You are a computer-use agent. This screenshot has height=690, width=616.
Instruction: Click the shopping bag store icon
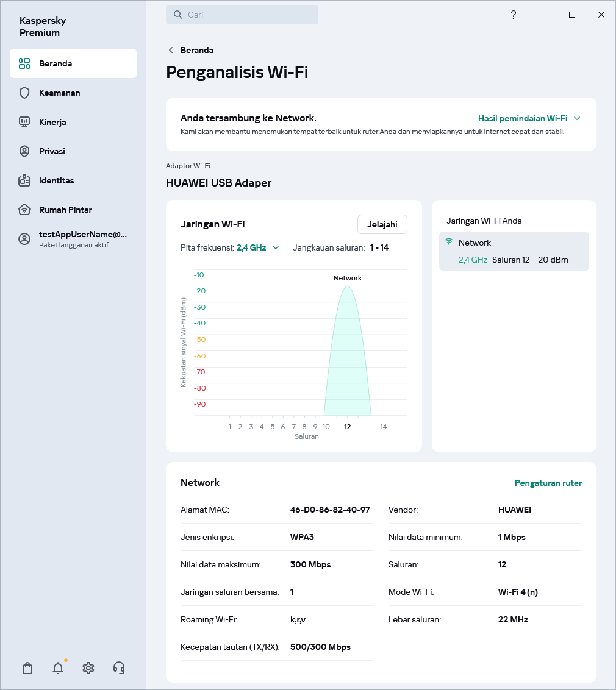(x=27, y=668)
